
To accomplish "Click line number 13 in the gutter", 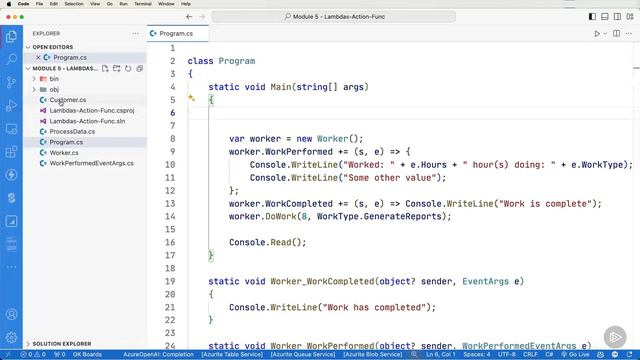I will pos(170,204).
